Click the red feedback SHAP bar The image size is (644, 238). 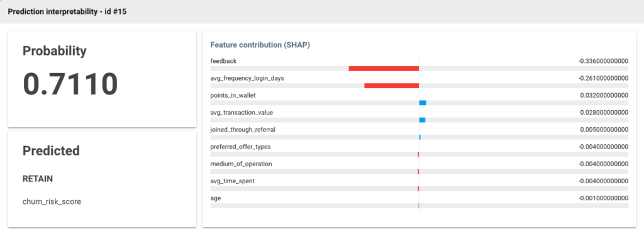click(384, 69)
